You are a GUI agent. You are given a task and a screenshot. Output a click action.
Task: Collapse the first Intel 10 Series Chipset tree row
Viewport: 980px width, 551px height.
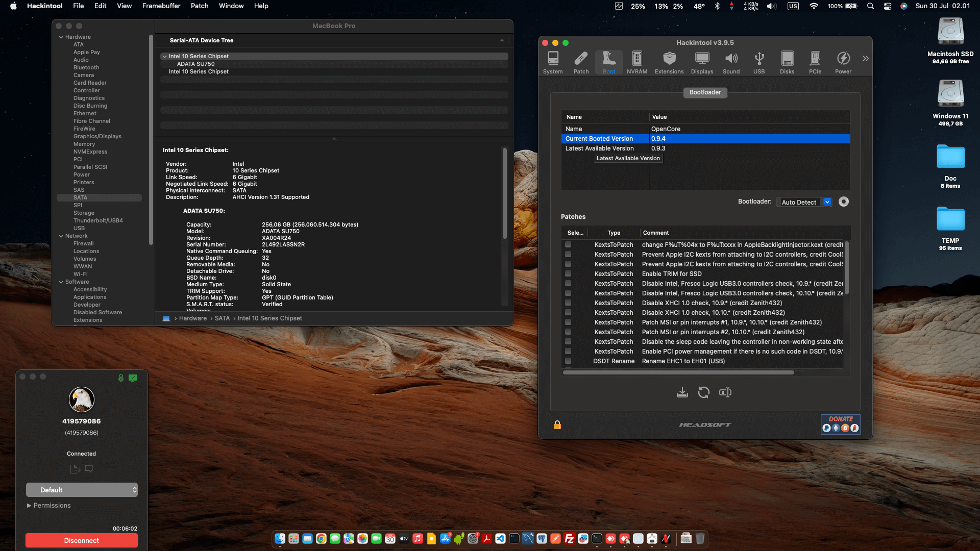click(x=164, y=57)
